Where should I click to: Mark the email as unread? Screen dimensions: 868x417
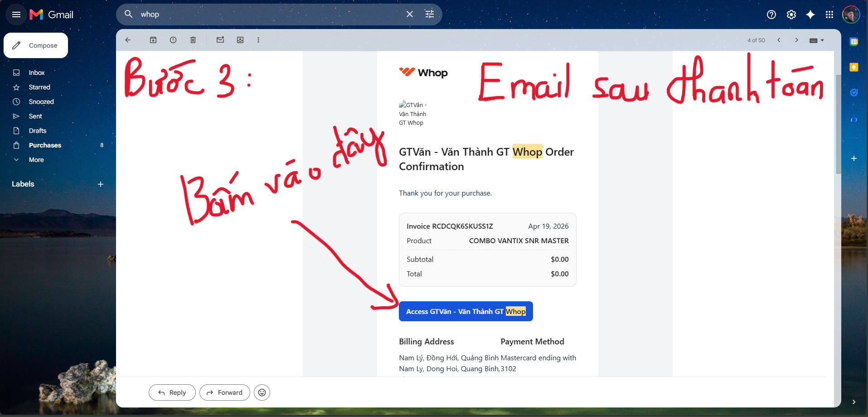click(220, 40)
